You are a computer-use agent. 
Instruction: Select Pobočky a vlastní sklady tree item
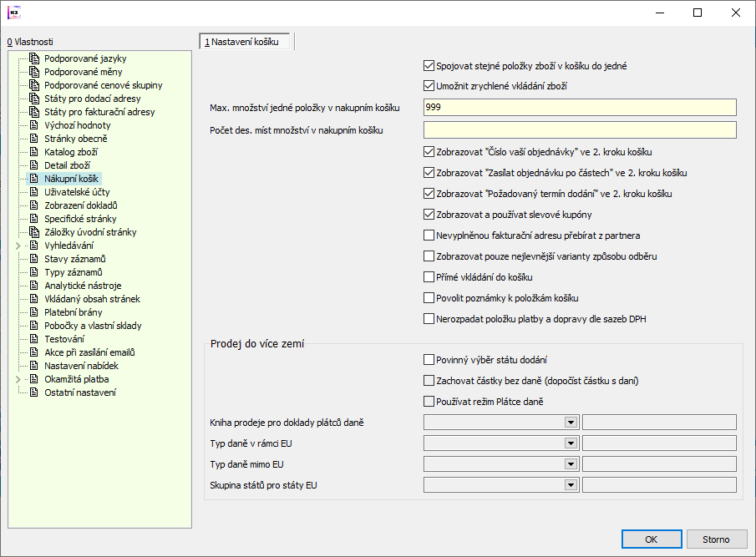point(93,326)
